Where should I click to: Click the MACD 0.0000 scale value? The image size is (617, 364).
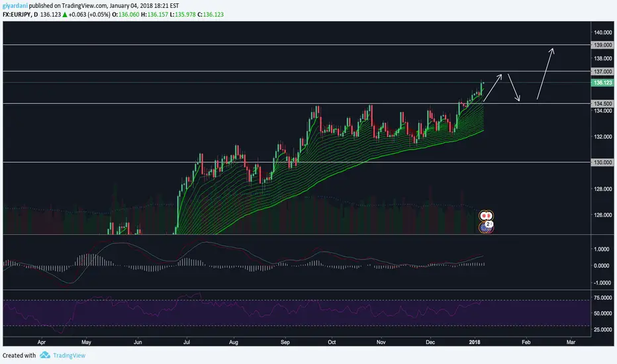[602, 265]
